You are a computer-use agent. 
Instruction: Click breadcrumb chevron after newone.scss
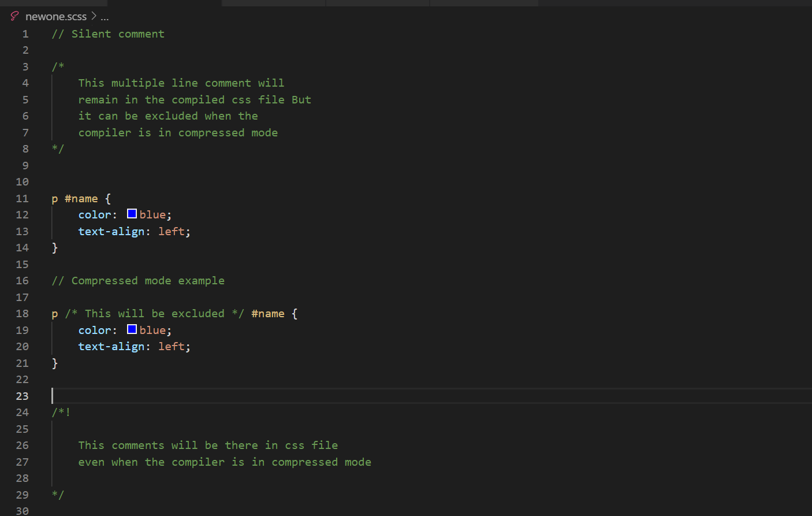[x=94, y=16]
